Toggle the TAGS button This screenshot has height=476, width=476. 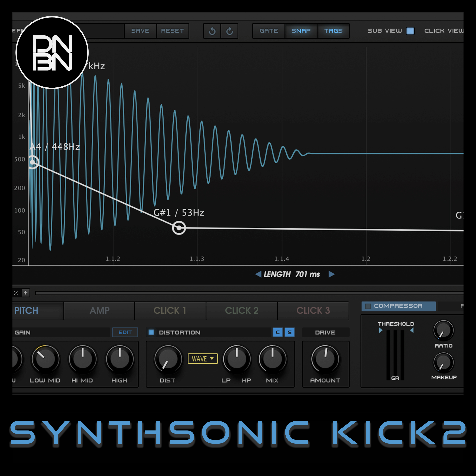333,31
